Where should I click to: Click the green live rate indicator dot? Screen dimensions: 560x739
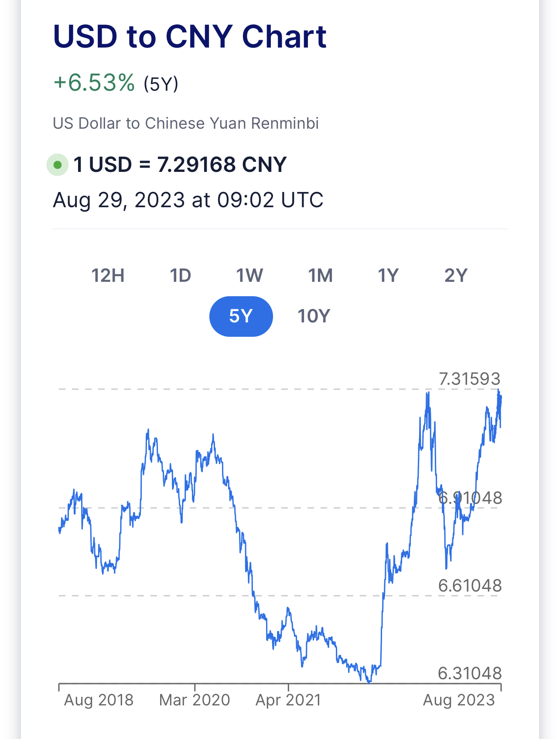58,165
